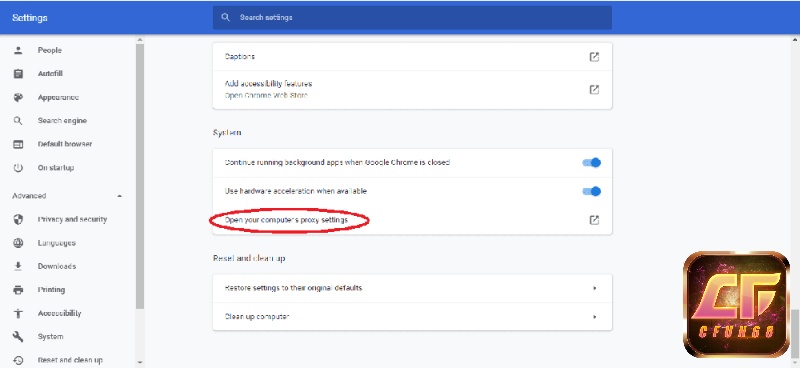Click the Privacy and security shield icon
The width and height of the screenshot is (800, 368).
[x=18, y=219]
